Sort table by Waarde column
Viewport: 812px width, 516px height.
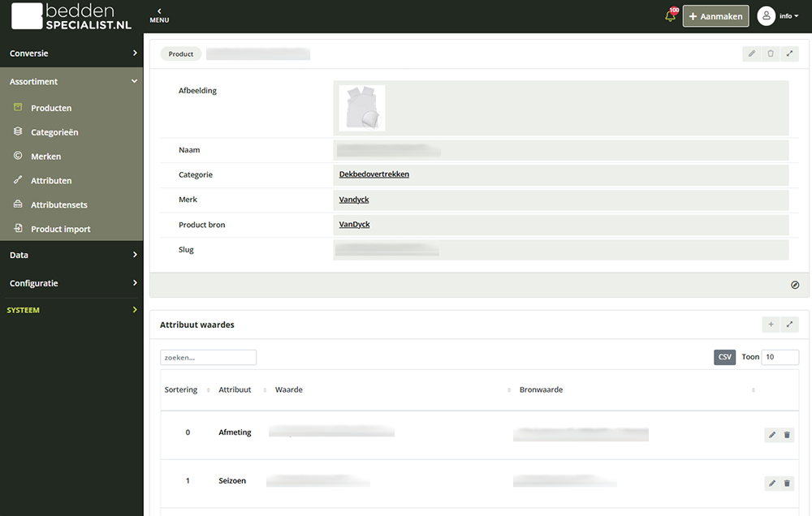click(x=392, y=389)
